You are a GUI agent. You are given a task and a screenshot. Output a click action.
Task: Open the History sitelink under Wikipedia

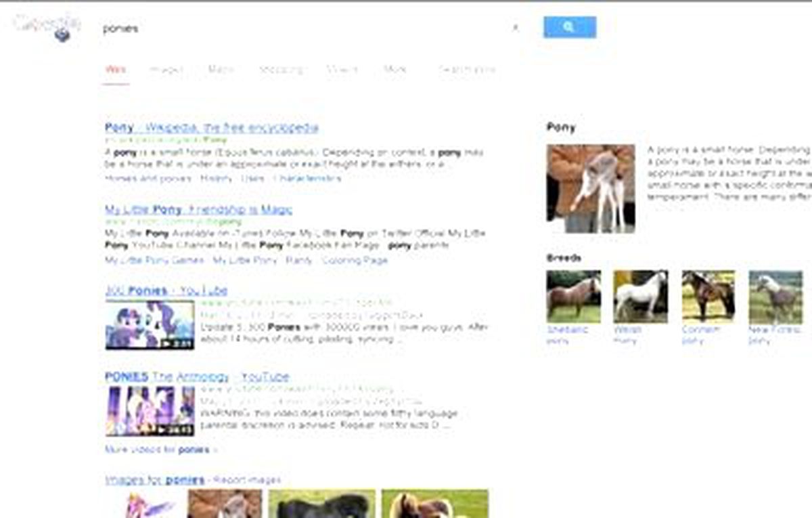[217, 178]
